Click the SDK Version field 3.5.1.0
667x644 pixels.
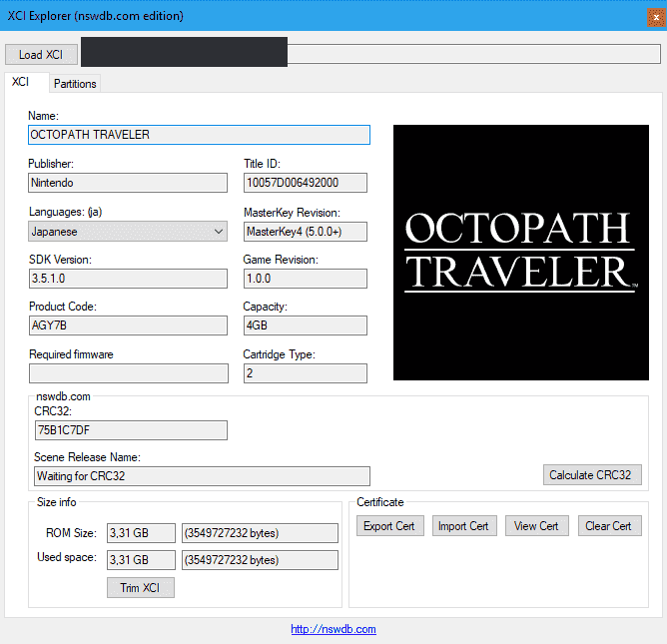click(x=128, y=279)
